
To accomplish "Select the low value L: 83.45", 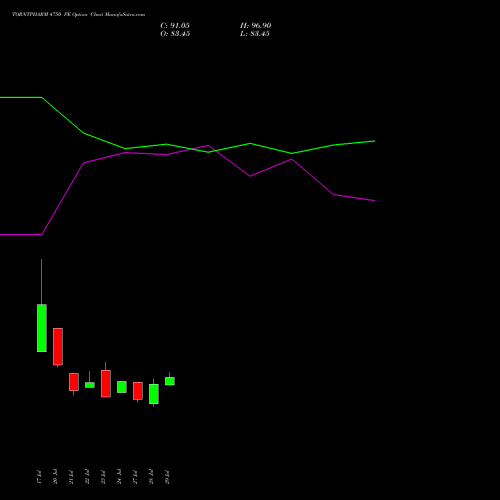I will click(255, 34).
